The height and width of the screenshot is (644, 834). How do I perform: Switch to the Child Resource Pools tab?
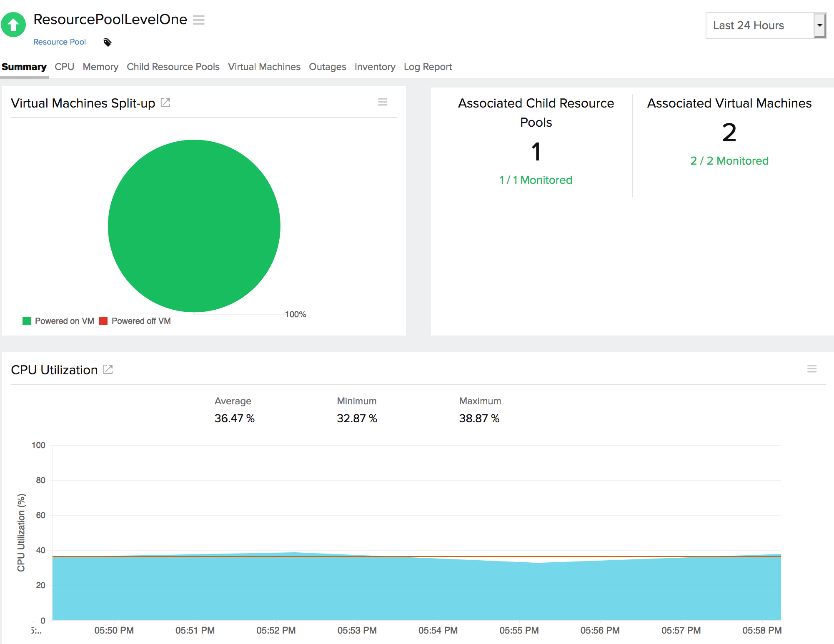click(173, 67)
